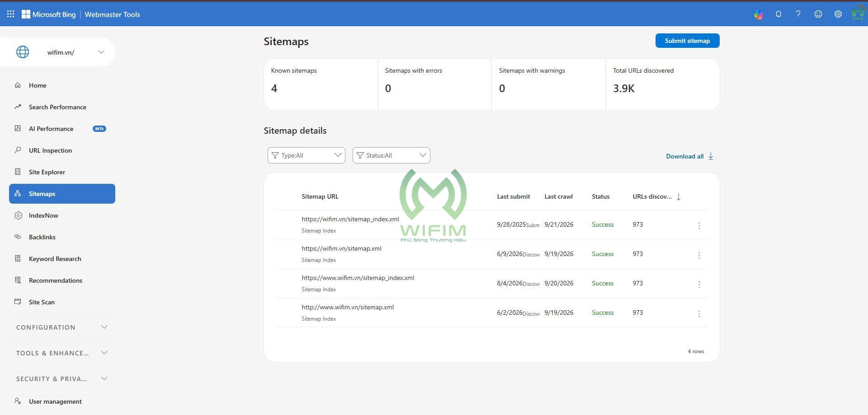Open the Status:All filter dropdown
This screenshot has height=415, width=868.
coord(392,155)
